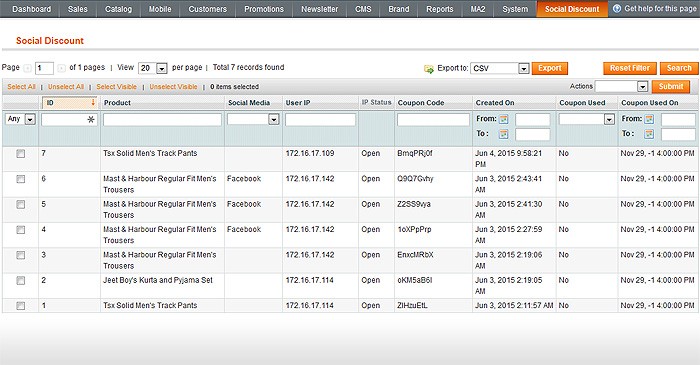The height and width of the screenshot is (365, 700).
Task: Open the System menu
Action: (515, 9)
